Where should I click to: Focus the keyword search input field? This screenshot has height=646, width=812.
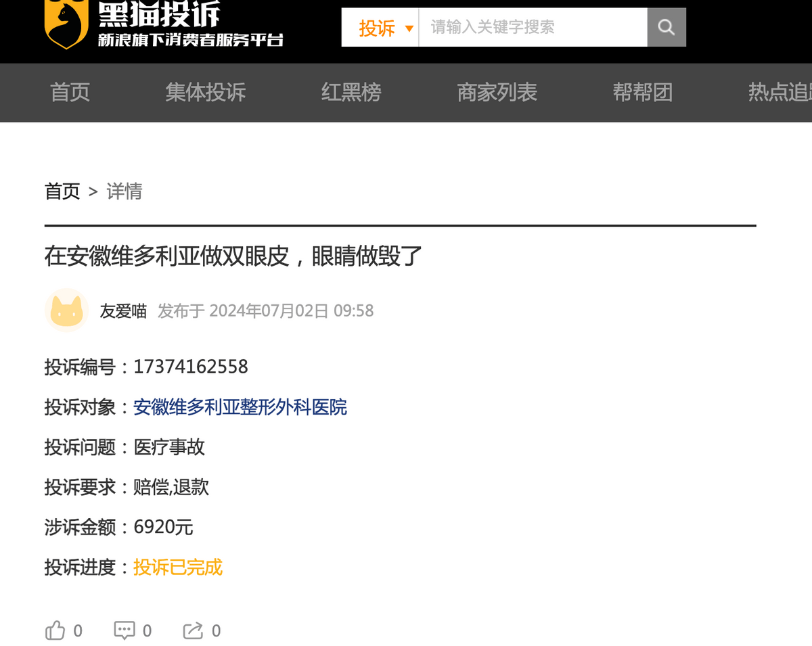tap(533, 28)
